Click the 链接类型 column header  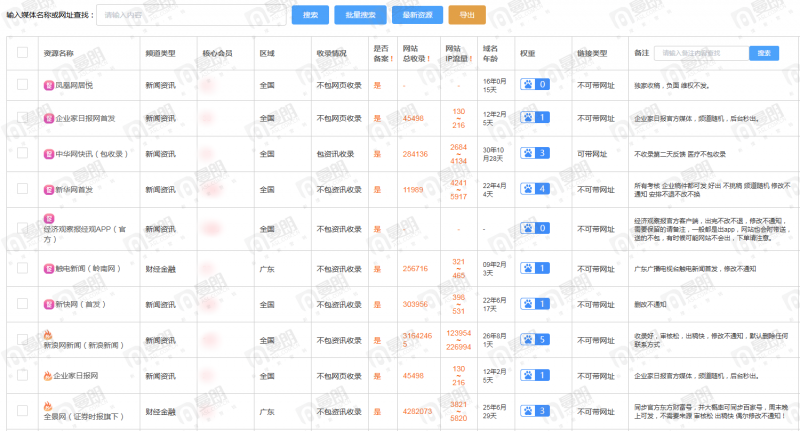click(592, 53)
